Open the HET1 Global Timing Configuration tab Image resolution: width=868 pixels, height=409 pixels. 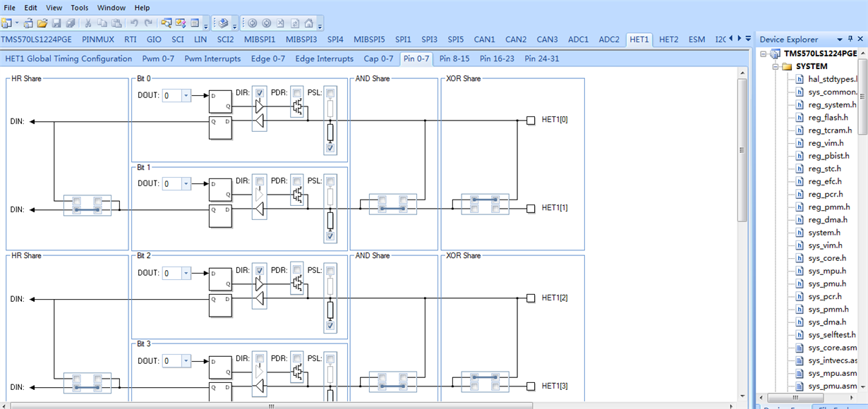(69, 59)
